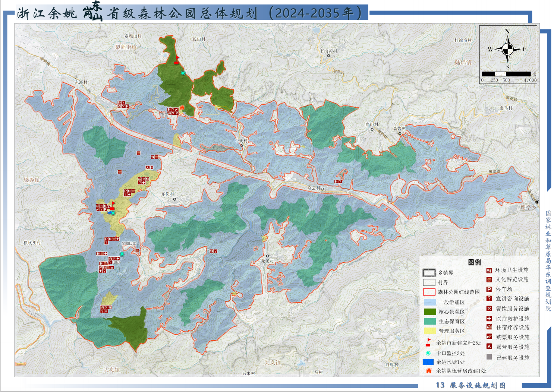
Task: Click the 露营服务设施 camping tent icon
Action: pos(489,347)
